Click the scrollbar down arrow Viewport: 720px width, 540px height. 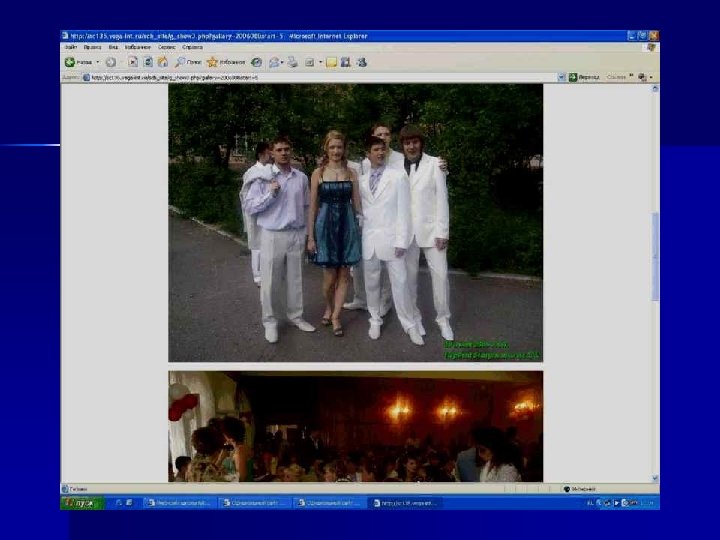(x=655, y=478)
